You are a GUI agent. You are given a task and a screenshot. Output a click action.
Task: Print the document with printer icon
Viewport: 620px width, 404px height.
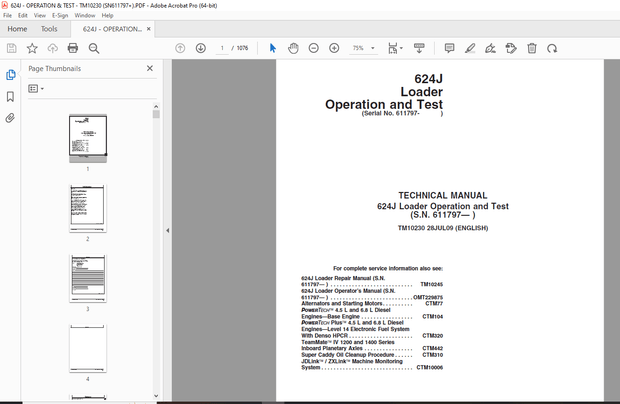[x=73, y=48]
